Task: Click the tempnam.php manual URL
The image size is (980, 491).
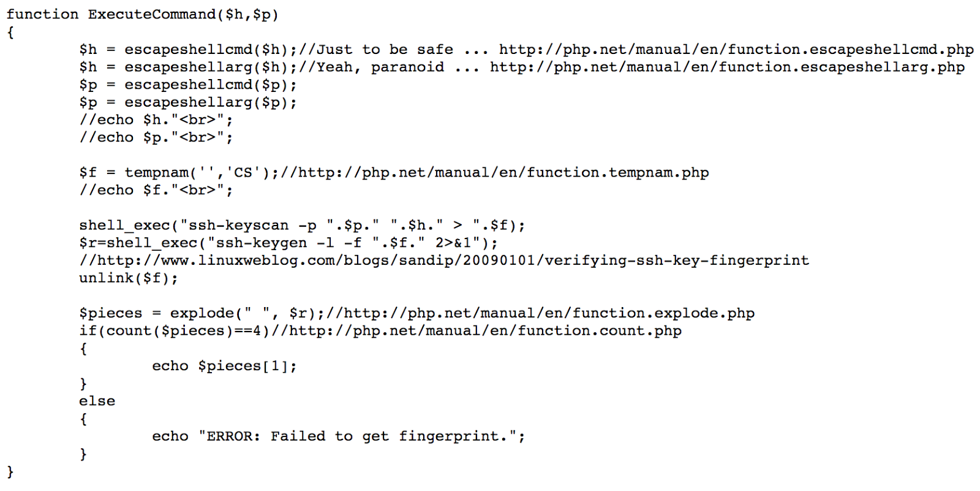Action: point(499,173)
